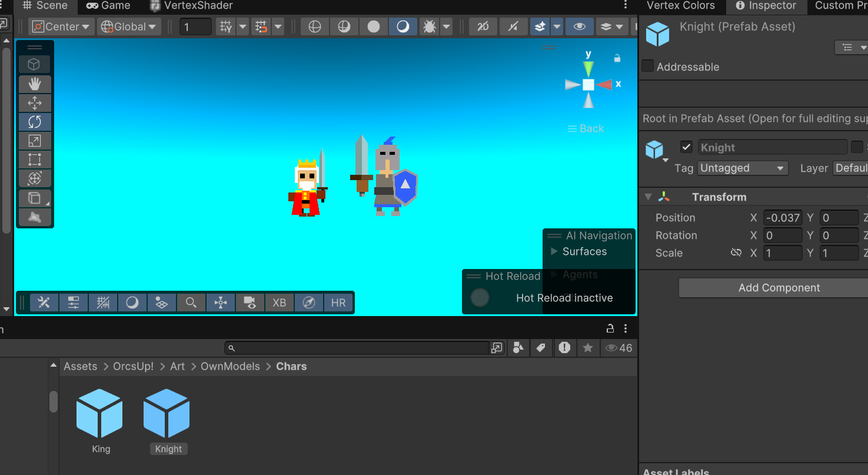Expand the Surfaces section in AI Navigation
Viewport: 868px width, 475px height.
coord(554,251)
